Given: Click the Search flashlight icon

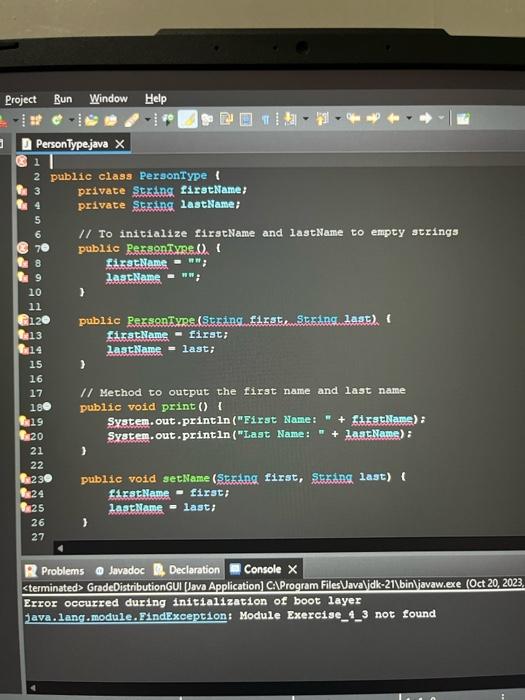Looking at the screenshot, I should point(131,120).
